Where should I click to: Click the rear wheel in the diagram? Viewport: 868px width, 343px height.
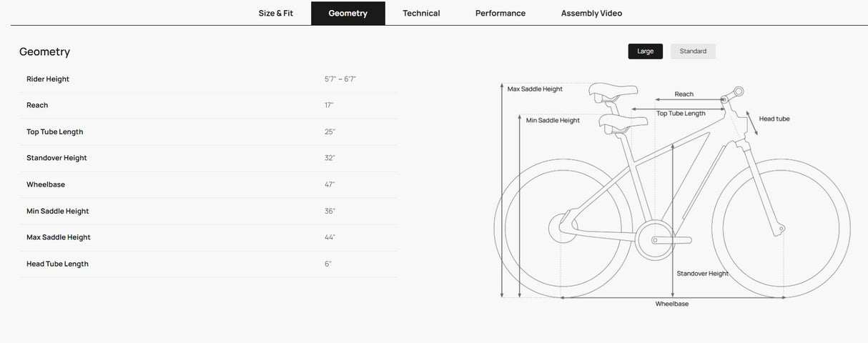pyautogui.click(x=563, y=229)
